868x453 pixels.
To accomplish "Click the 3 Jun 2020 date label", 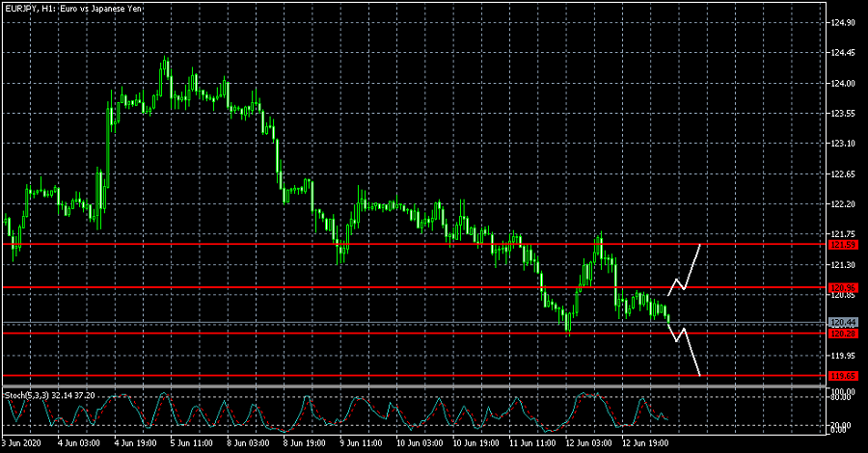I will tap(21, 441).
